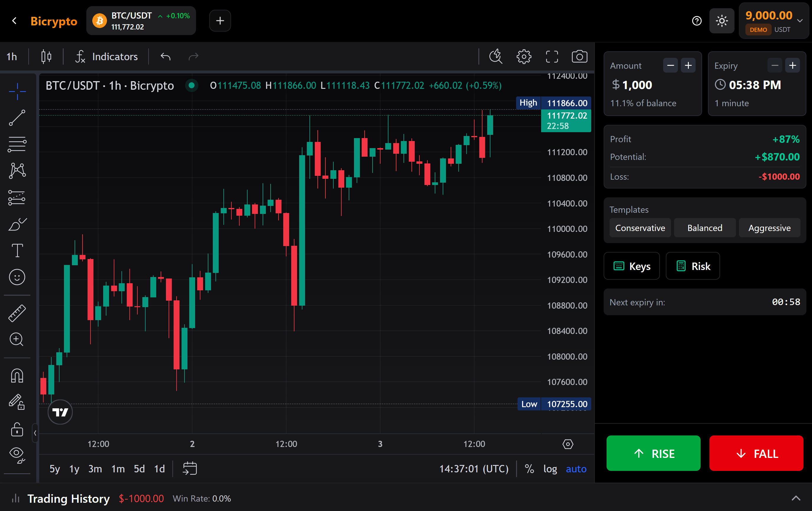Open the account balance dropdown
812x511 pixels.
point(800,21)
